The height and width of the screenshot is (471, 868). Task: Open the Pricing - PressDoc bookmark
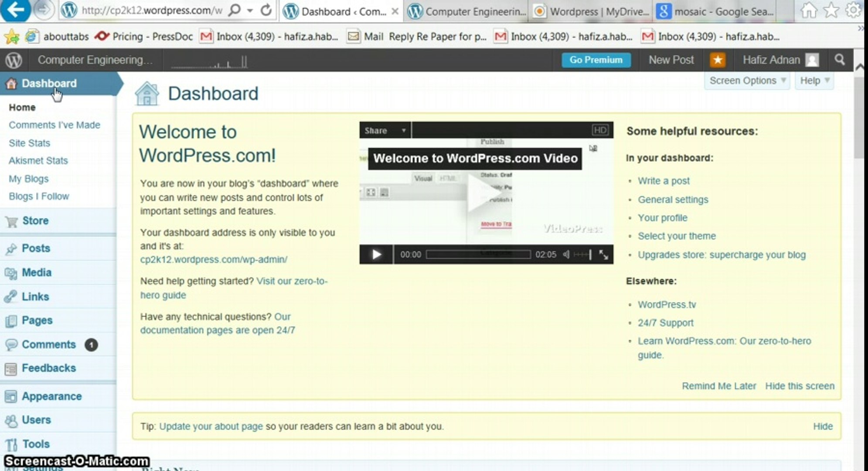click(x=143, y=37)
